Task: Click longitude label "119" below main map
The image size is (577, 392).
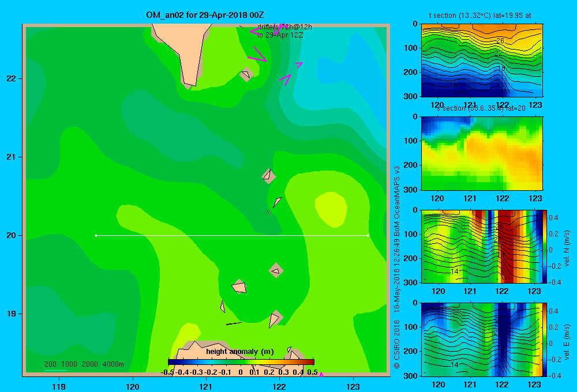Action: (59, 386)
